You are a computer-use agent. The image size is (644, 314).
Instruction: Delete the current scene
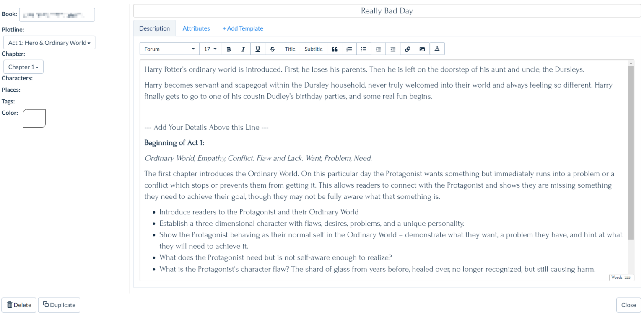pos(18,305)
